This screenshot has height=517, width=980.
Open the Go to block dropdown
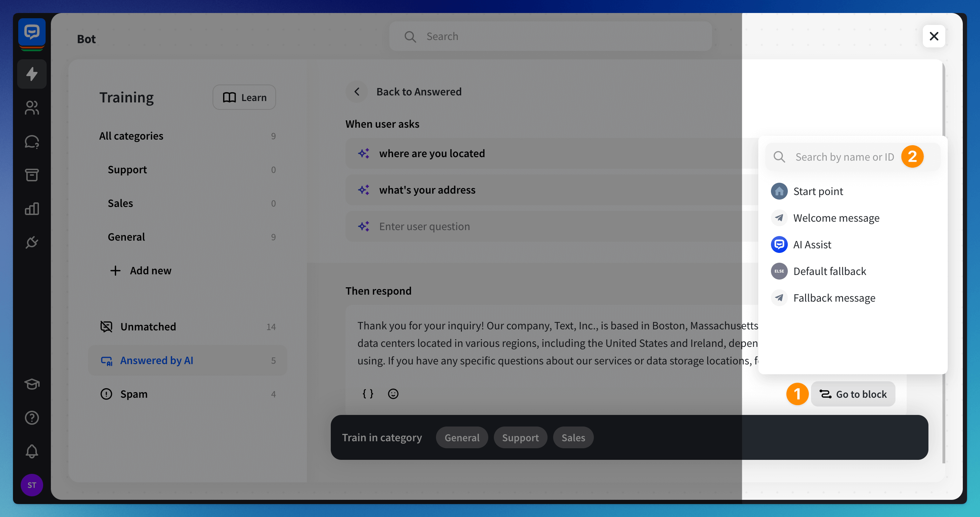(853, 394)
